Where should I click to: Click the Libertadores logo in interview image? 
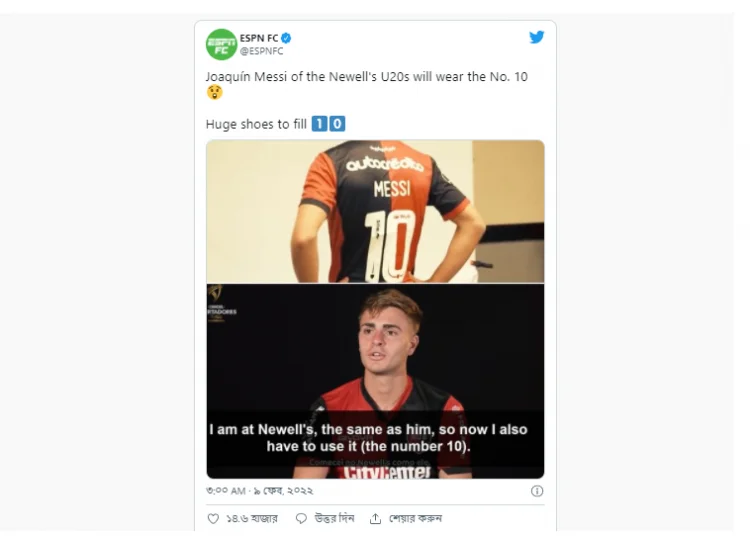click(222, 303)
